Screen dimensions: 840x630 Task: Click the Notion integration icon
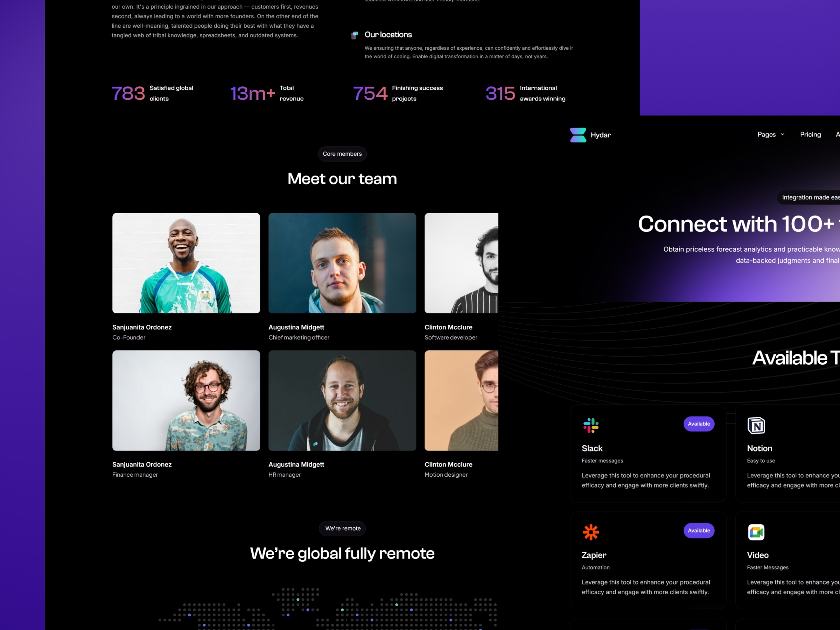(756, 423)
